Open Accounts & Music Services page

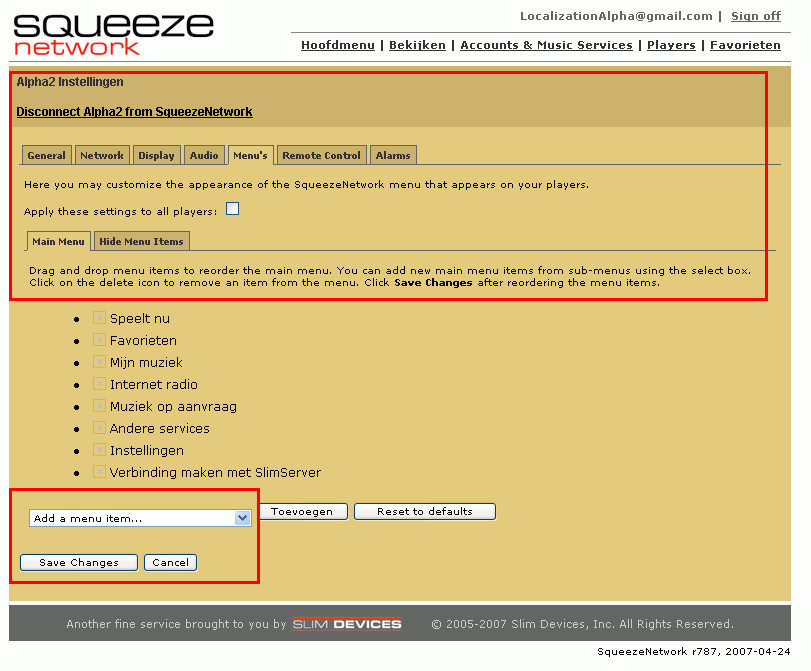(x=546, y=45)
